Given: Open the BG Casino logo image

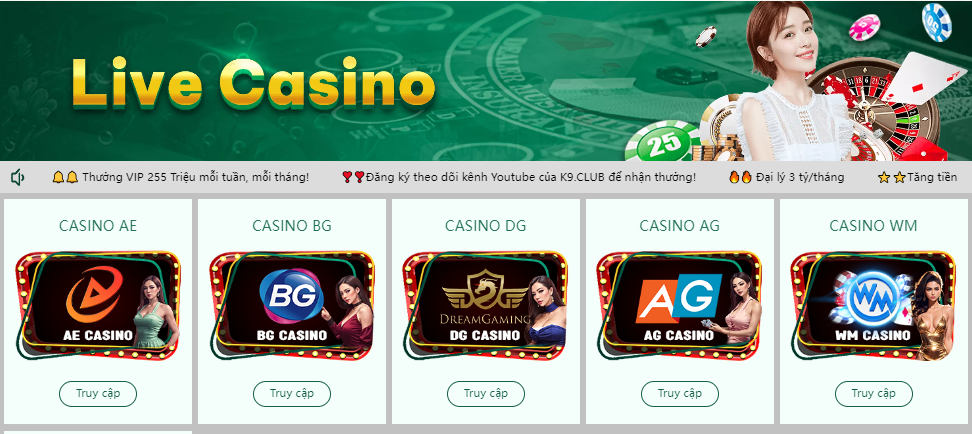Looking at the screenshot, I should [292, 306].
